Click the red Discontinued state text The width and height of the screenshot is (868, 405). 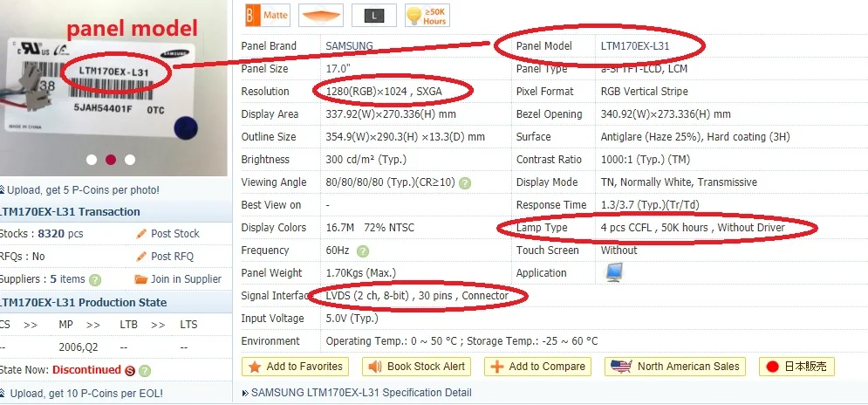click(x=86, y=370)
